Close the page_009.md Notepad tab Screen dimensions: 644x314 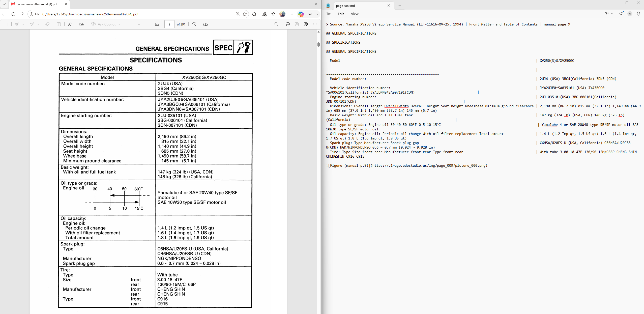[x=389, y=6]
